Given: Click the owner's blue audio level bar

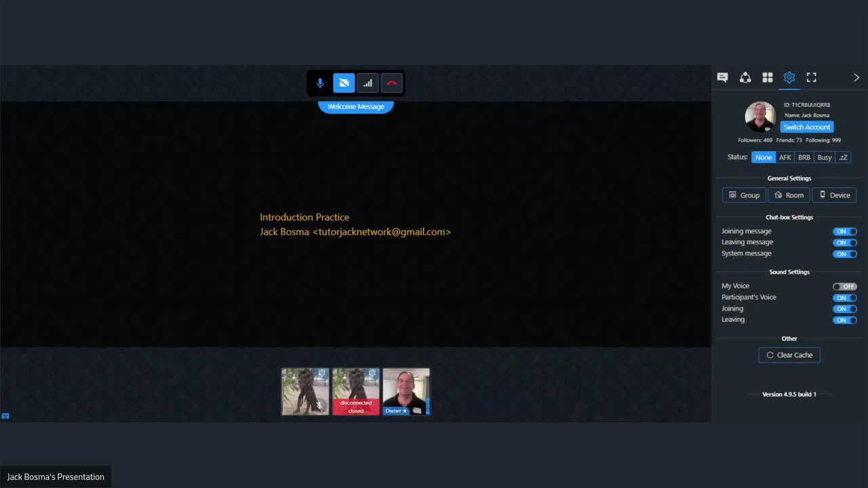Looking at the screenshot, I should 427,406.
